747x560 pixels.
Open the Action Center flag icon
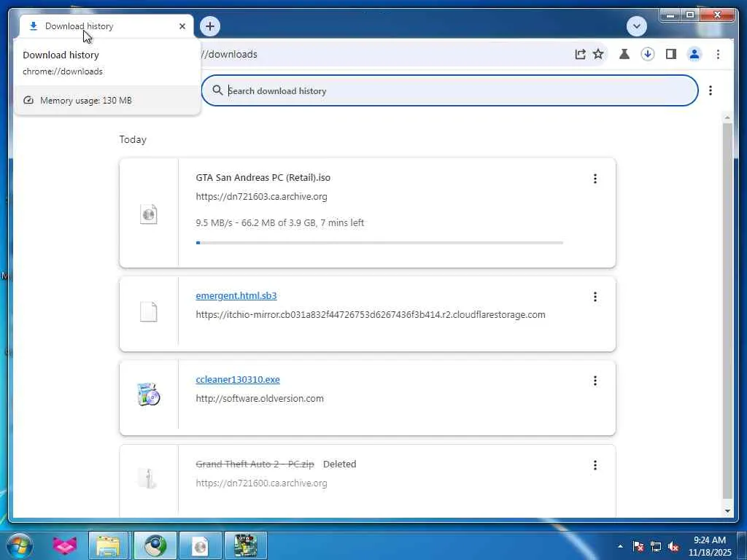point(638,546)
